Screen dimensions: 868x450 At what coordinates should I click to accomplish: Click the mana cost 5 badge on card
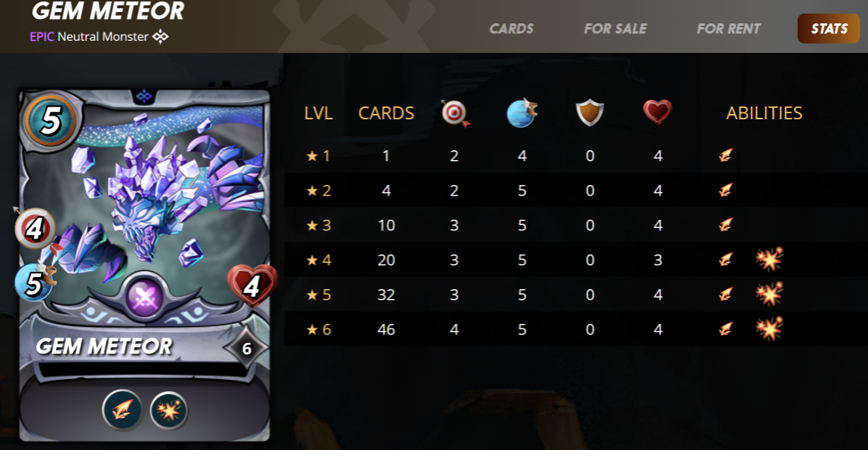tap(51, 121)
